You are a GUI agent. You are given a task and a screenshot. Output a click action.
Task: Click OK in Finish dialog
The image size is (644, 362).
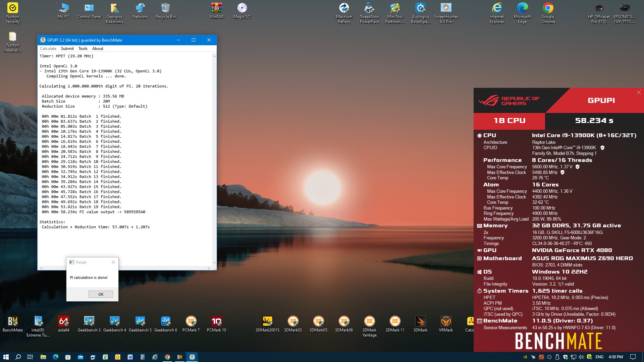101,294
